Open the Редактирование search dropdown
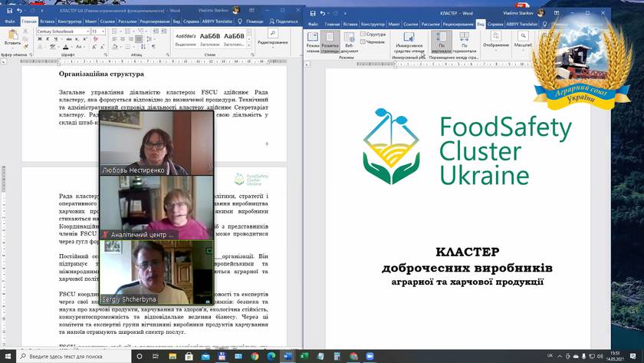Screen dimensions: 644x363 pyautogui.click(x=273, y=37)
